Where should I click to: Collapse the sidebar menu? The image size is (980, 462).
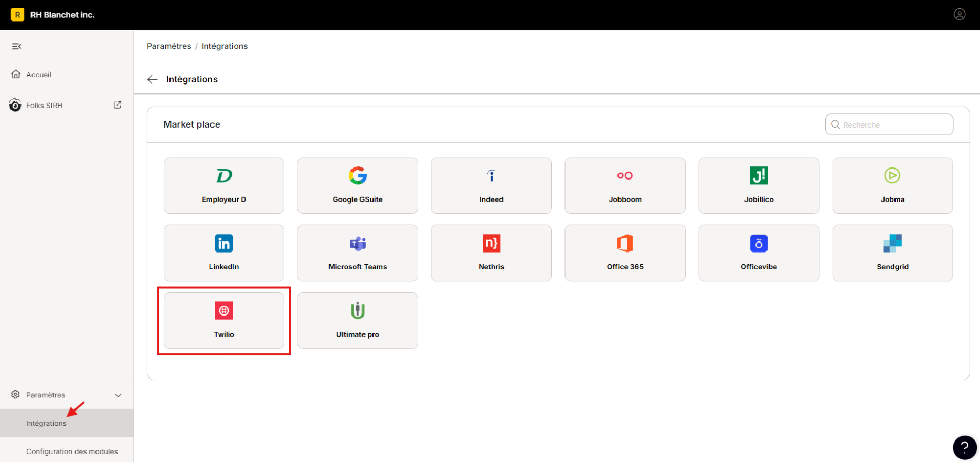point(16,46)
